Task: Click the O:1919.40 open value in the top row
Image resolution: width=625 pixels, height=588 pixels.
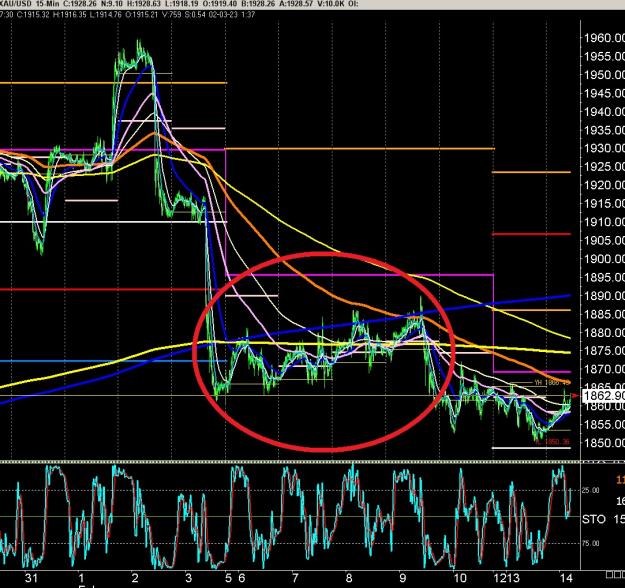Action: click(220, 4)
